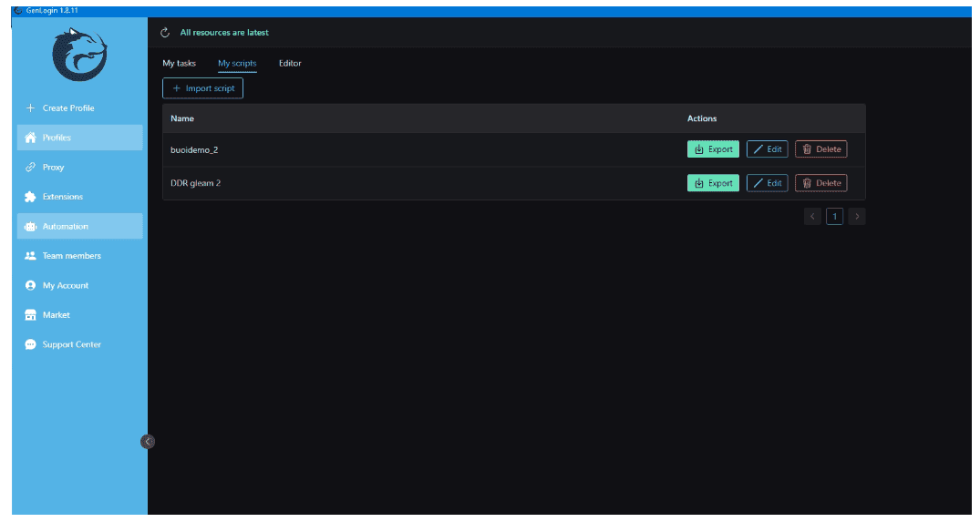Open Create Profile in the sidebar
Image resolution: width=980 pixels, height=522 pixels.
79,108
